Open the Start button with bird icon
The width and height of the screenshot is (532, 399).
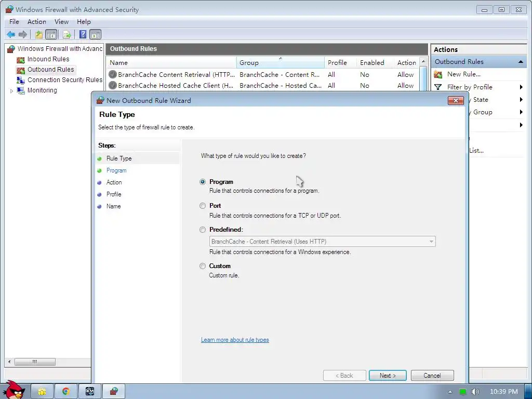coord(14,390)
